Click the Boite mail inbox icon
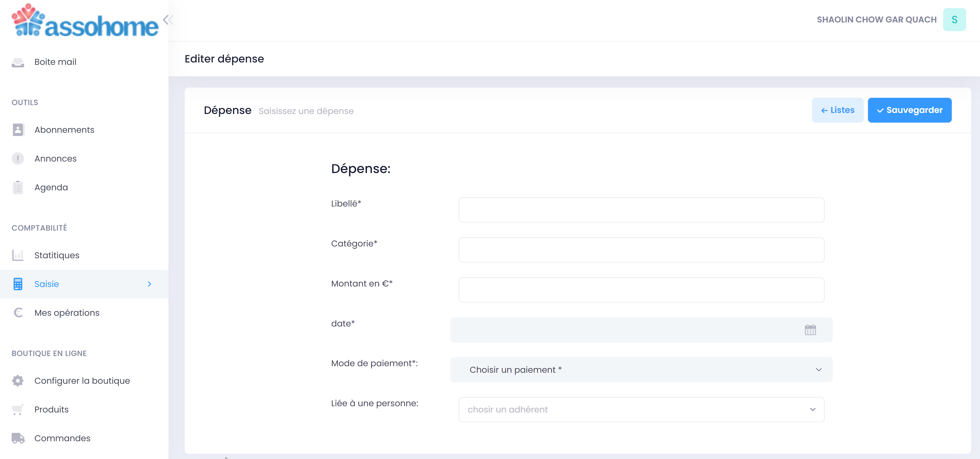 [x=17, y=62]
